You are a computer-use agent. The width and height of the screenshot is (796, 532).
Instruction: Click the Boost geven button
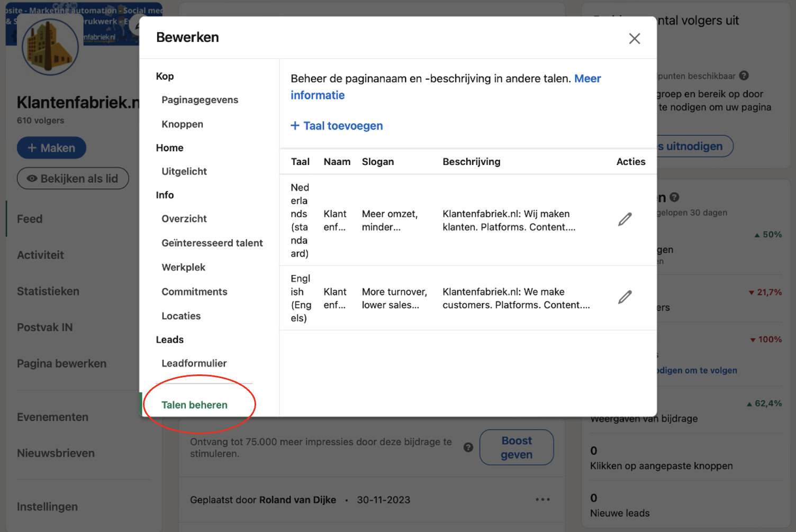[517, 447]
